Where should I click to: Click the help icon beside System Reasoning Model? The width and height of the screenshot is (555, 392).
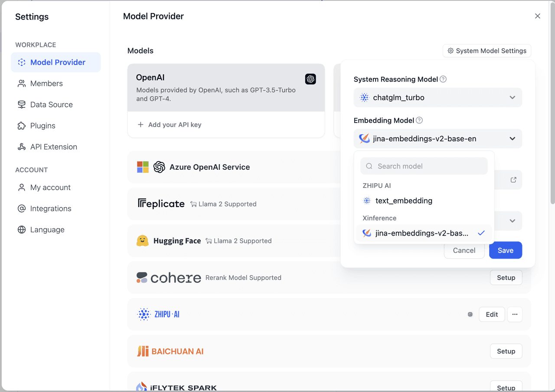pos(443,79)
